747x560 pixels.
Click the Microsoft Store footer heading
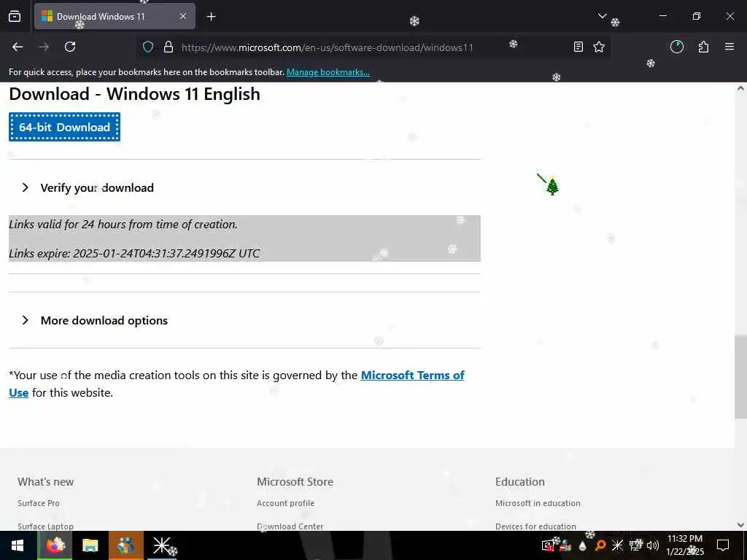[x=295, y=482]
